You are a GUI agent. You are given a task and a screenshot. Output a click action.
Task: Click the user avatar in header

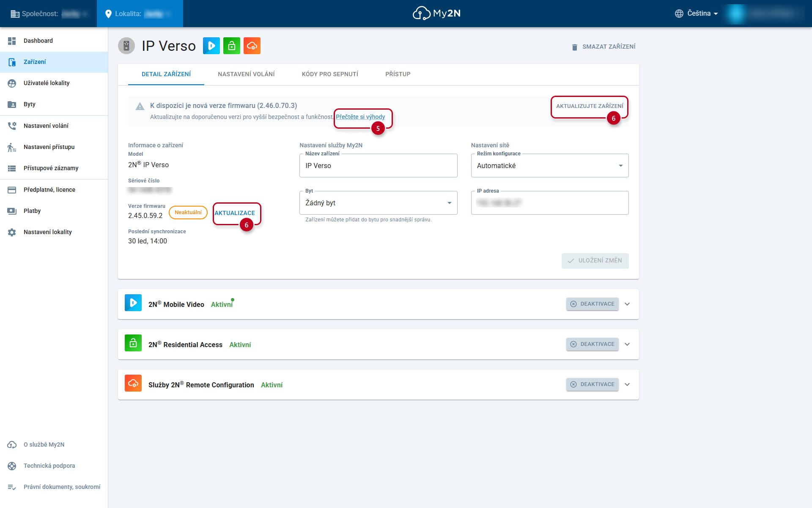pyautogui.click(x=736, y=14)
